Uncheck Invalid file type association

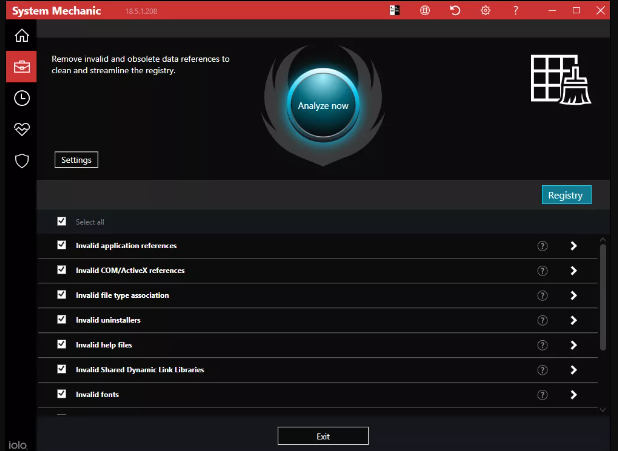click(61, 294)
